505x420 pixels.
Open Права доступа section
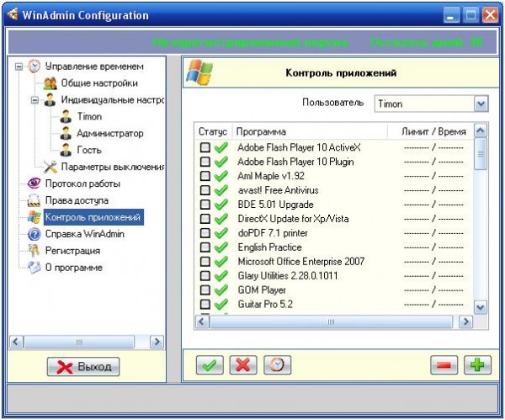(x=77, y=200)
